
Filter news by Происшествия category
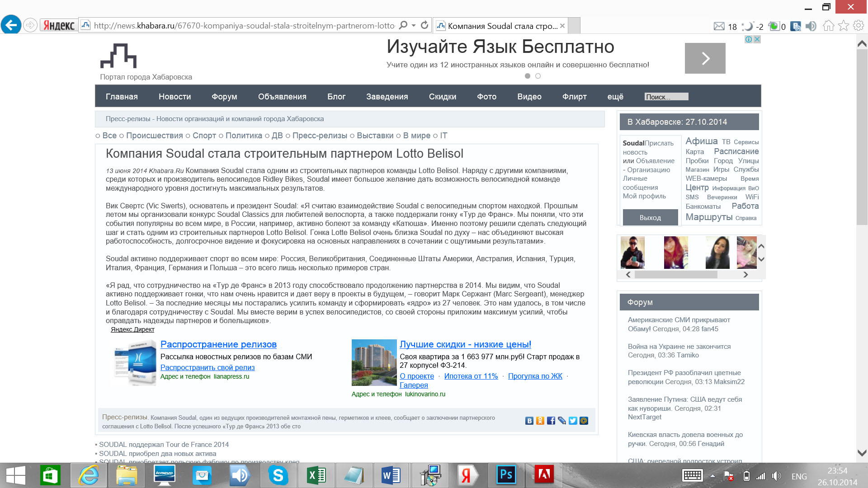[x=155, y=136]
